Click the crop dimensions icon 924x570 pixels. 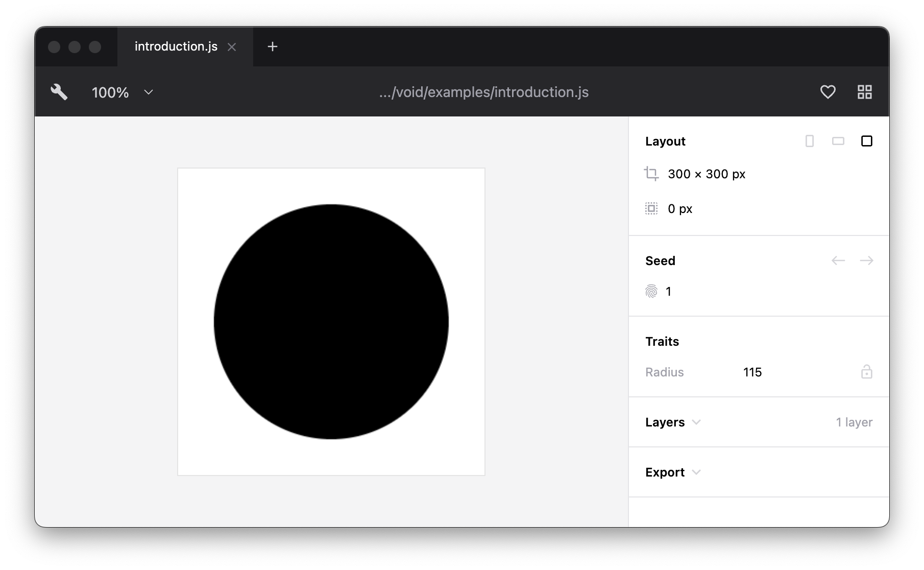click(651, 174)
